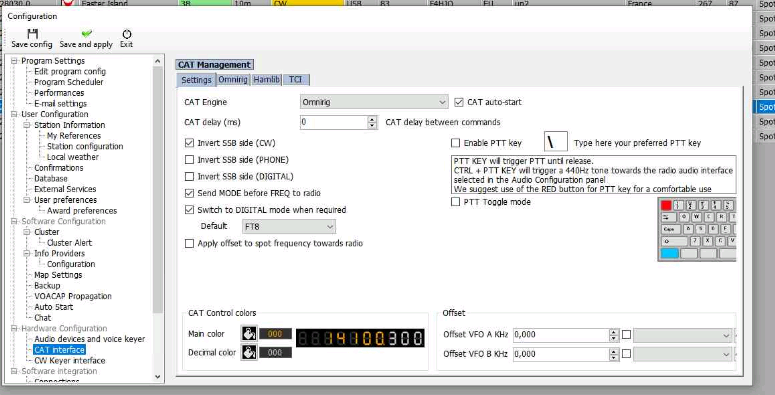Enable Invert SSB side (DIGITAL)
Image resolution: width=775 pixels, height=395 pixels.
(x=189, y=176)
